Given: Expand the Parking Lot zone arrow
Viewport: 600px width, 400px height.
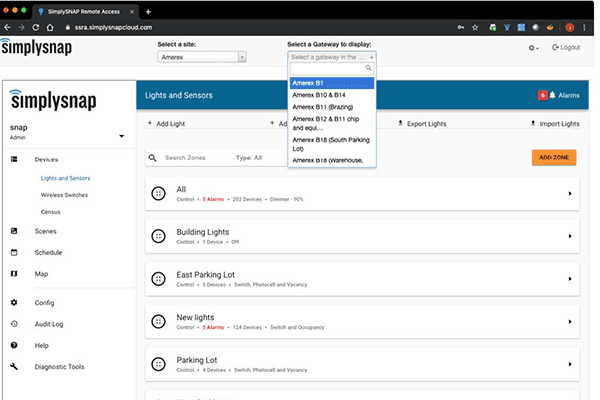Looking at the screenshot, I should click(x=570, y=364).
